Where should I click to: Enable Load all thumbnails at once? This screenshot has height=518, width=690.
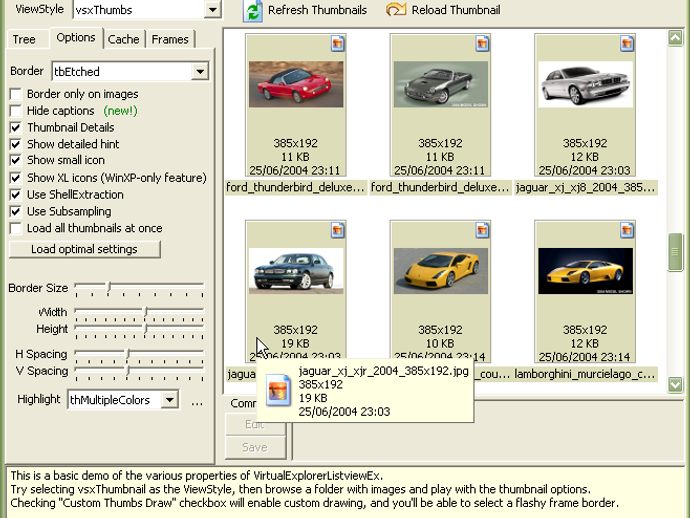(x=16, y=228)
